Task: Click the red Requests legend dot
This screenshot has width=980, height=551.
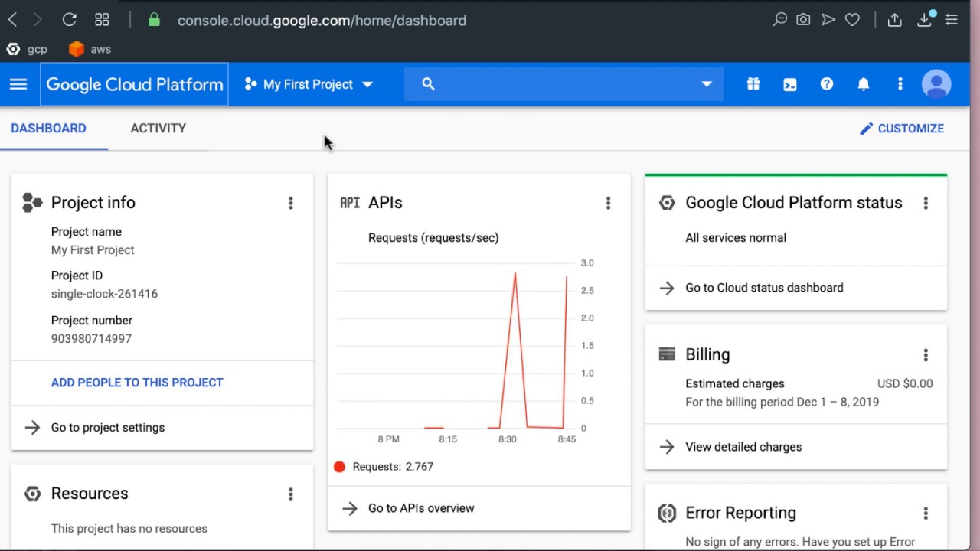Action: point(339,467)
